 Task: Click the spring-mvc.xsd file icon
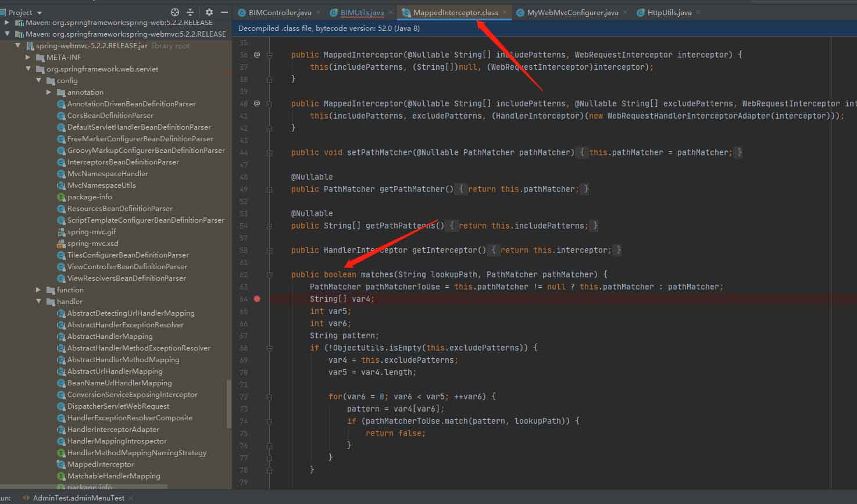[x=60, y=243]
